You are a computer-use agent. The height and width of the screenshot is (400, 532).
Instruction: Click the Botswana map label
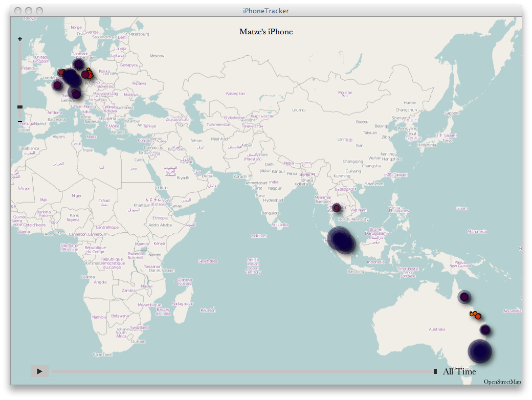point(120,316)
